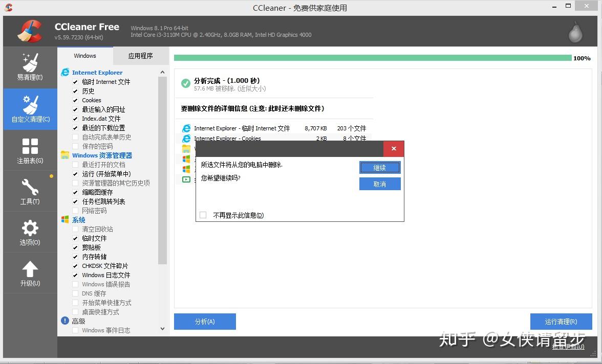Click 取消 to cancel the deletion
Screen dimensions: 602x364
pos(380,184)
